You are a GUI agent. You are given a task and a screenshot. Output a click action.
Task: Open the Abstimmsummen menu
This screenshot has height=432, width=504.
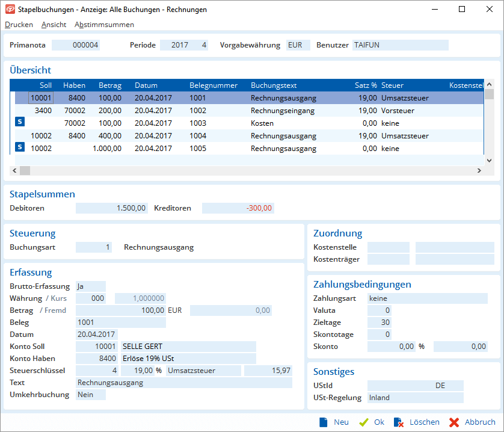[104, 25]
